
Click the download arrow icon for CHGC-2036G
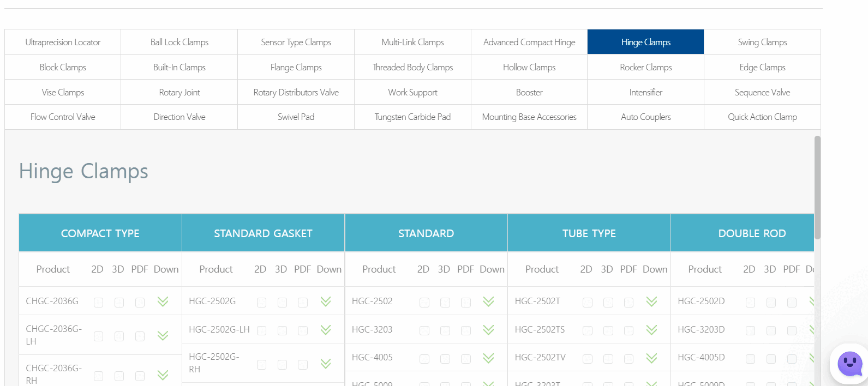163,301
